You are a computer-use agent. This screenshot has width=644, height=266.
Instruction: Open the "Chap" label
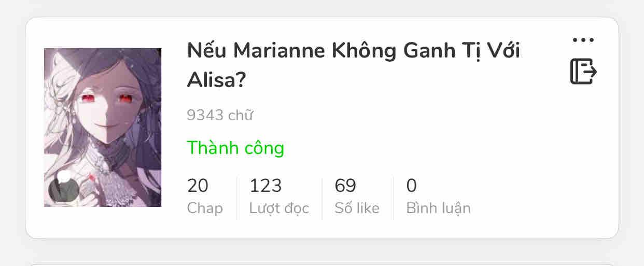pyautogui.click(x=205, y=208)
